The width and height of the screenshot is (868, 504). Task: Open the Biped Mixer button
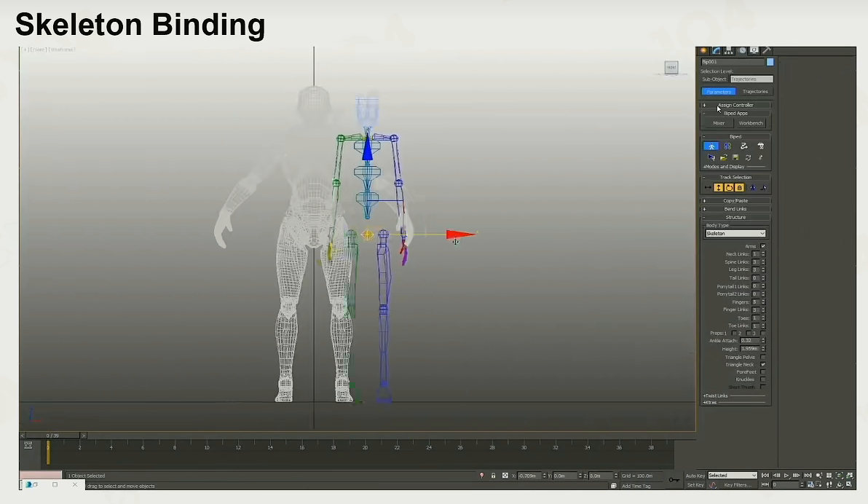pos(719,124)
